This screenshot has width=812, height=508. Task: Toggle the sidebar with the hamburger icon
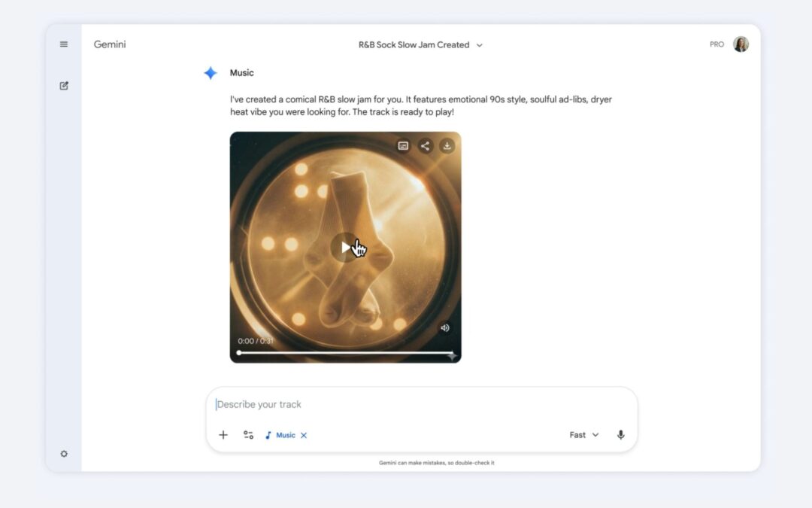tap(64, 44)
